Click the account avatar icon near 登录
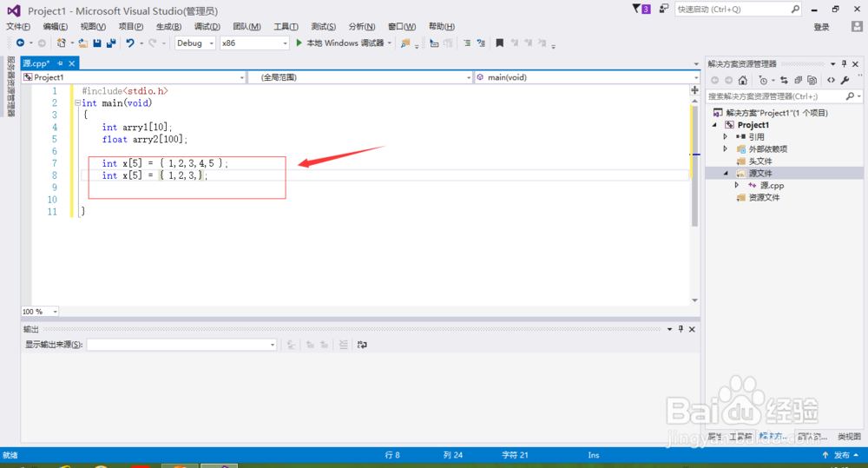The width and height of the screenshot is (868, 468). (x=857, y=27)
